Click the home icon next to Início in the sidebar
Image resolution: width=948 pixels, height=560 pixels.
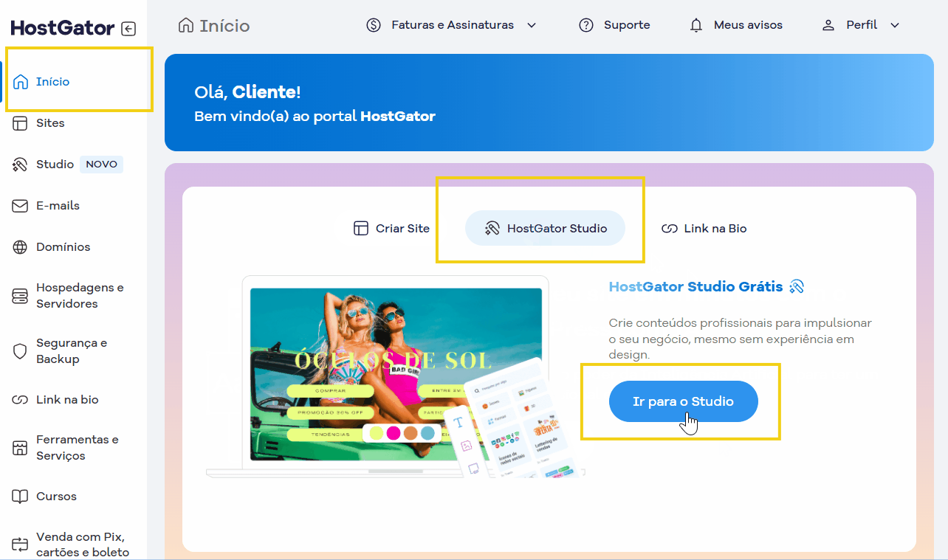tap(21, 82)
